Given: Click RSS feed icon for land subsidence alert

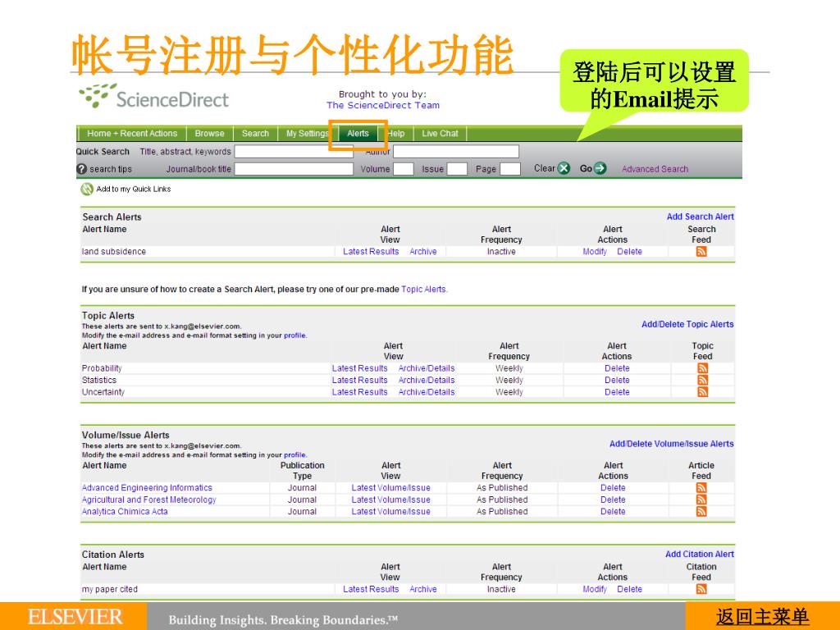Looking at the screenshot, I should tap(701, 252).
